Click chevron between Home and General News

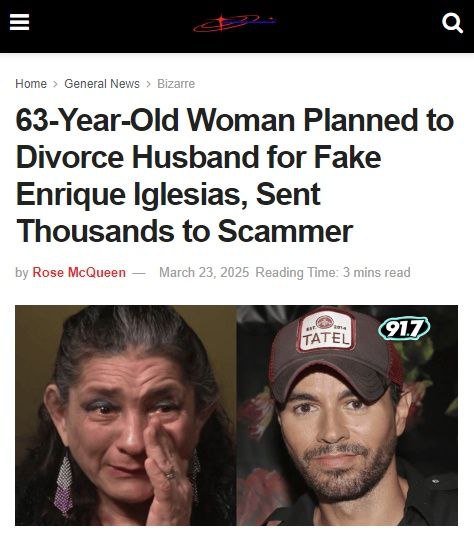tap(55, 84)
